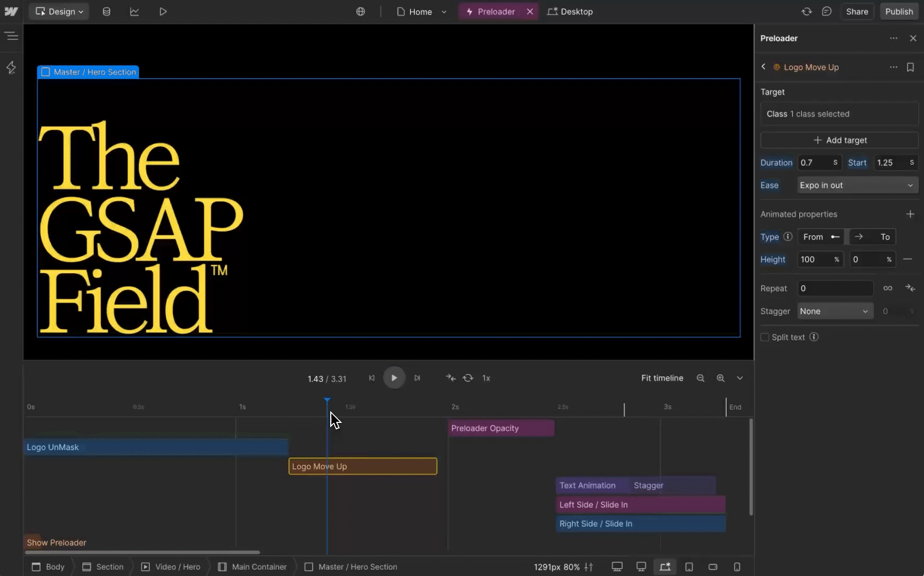
Task: Switch to the Desktop tab
Action: tap(570, 11)
